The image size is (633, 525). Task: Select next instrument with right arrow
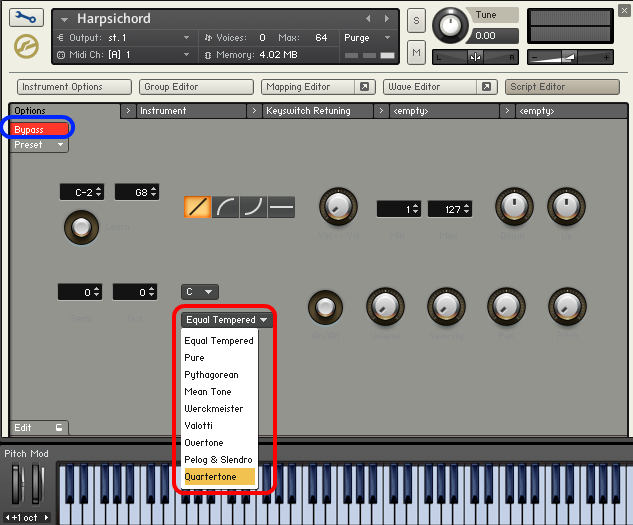[387, 19]
